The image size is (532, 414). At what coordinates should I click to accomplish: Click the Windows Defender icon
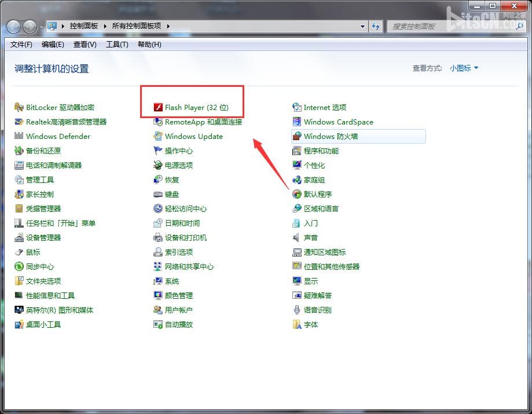pos(19,136)
